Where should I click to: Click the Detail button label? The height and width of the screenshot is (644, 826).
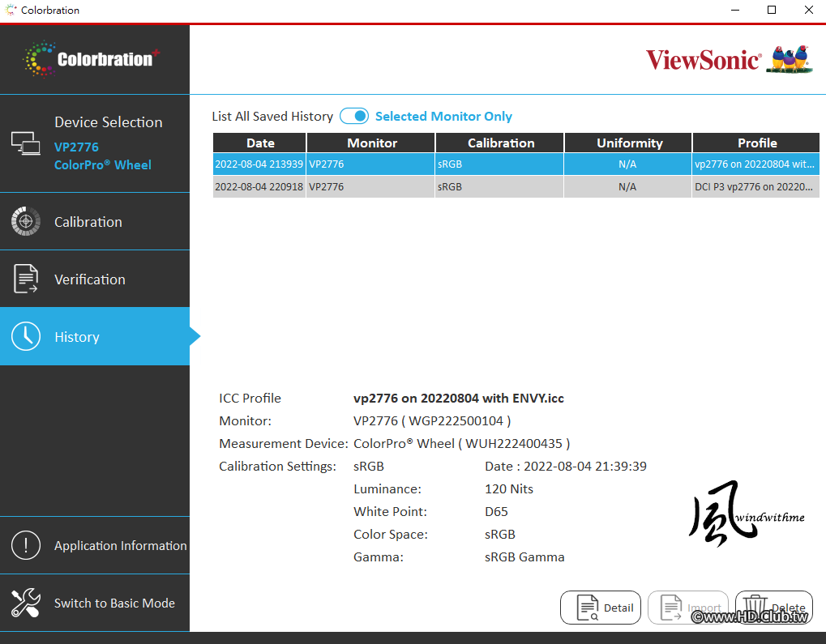(618, 608)
